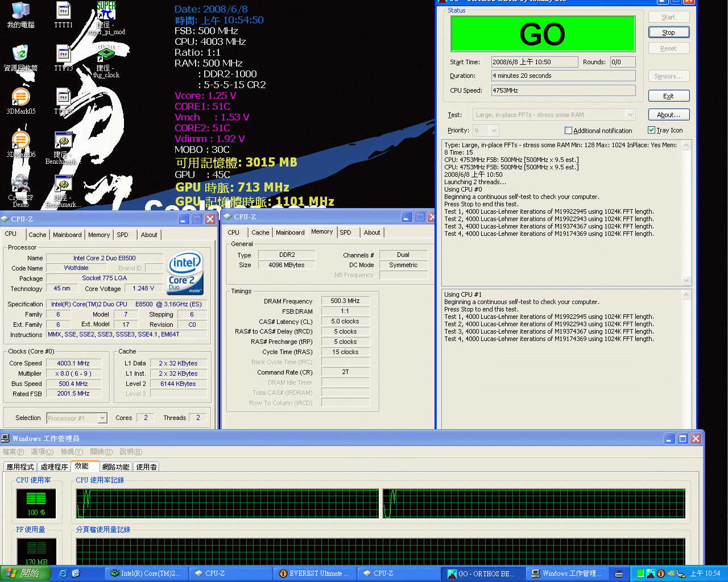Click the Reset button in ORTHOS

(669, 48)
